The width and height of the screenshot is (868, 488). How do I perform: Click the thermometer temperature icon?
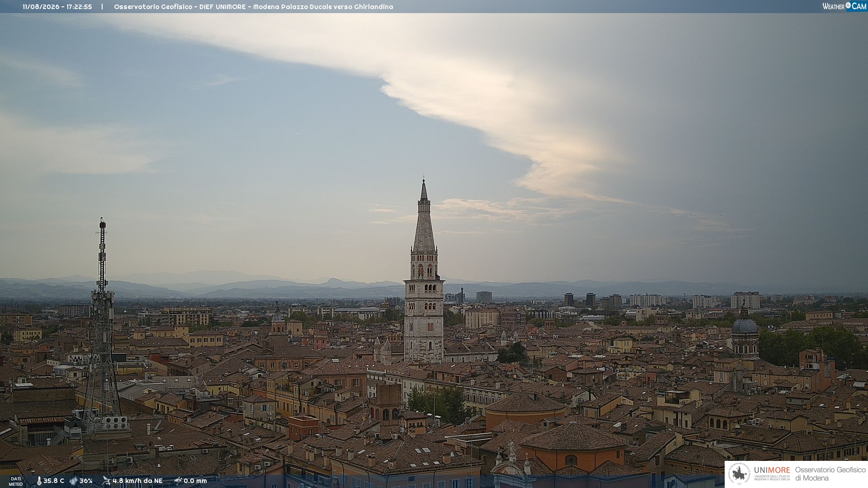39,481
